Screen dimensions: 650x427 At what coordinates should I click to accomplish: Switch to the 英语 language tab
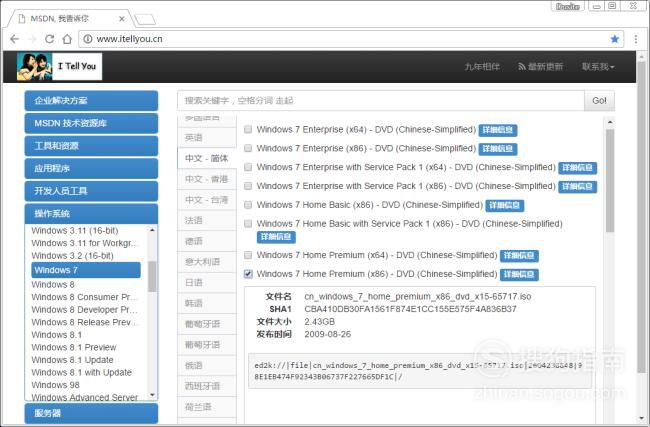coord(207,138)
